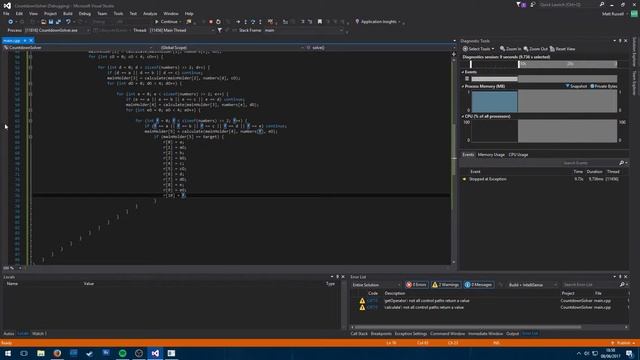Close the main.cpp editor tab

pos(31,40)
